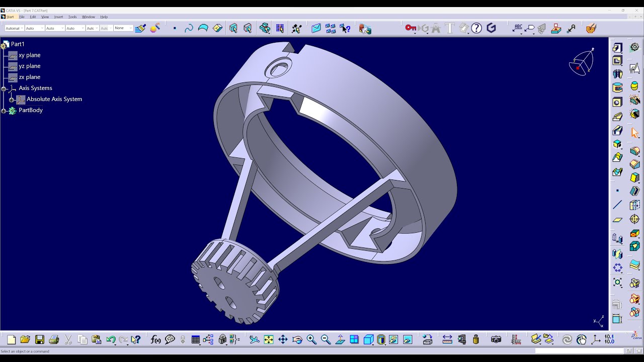This screenshot has height=362, width=644.
Task: Click the Sketcher icon in right toolbar
Action: 635,69
